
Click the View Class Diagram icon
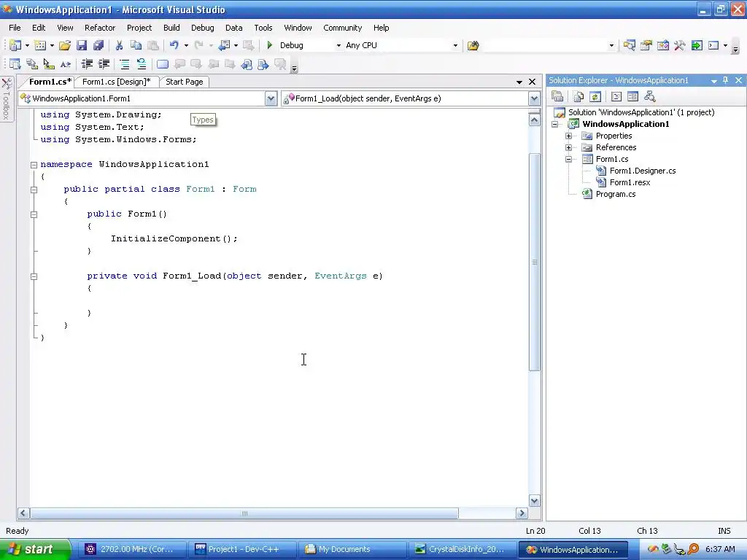tap(650, 97)
